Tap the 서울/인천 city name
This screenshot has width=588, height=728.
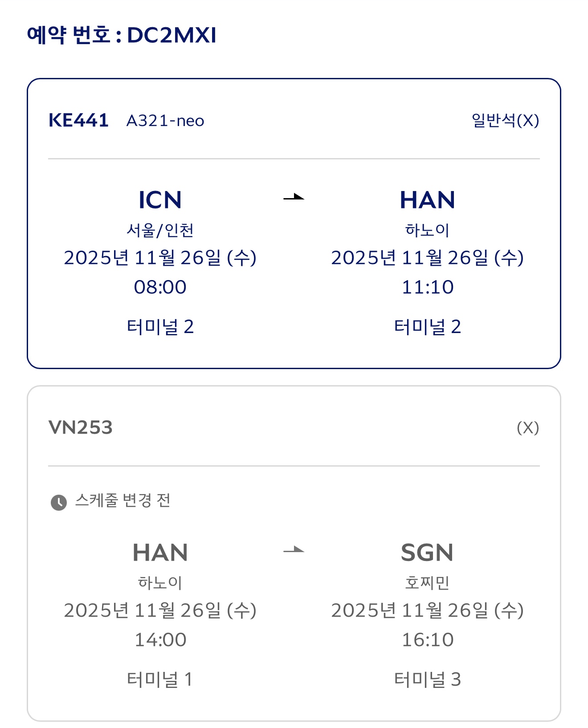[160, 230]
